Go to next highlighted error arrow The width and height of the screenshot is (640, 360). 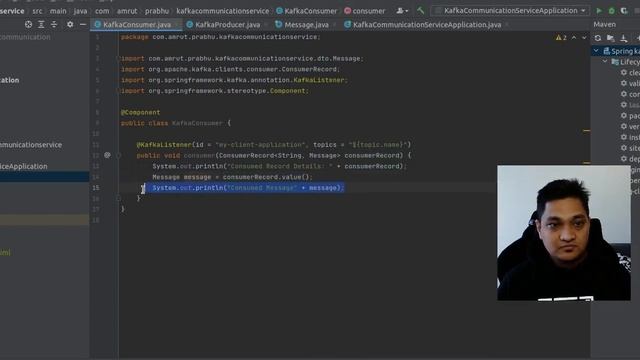(584, 38)
